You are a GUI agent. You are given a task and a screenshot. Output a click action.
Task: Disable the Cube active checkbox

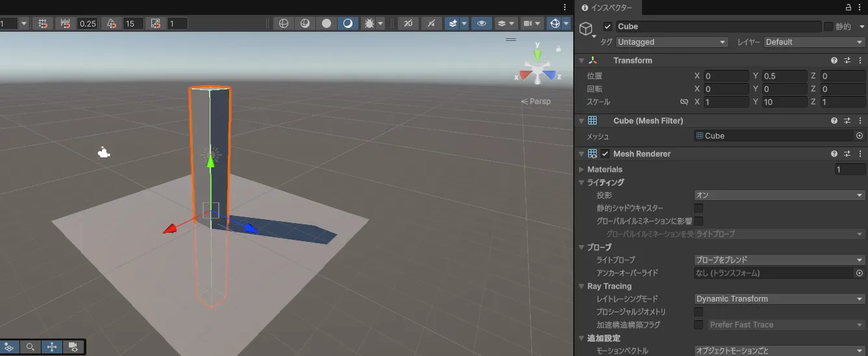coord(608,27)
